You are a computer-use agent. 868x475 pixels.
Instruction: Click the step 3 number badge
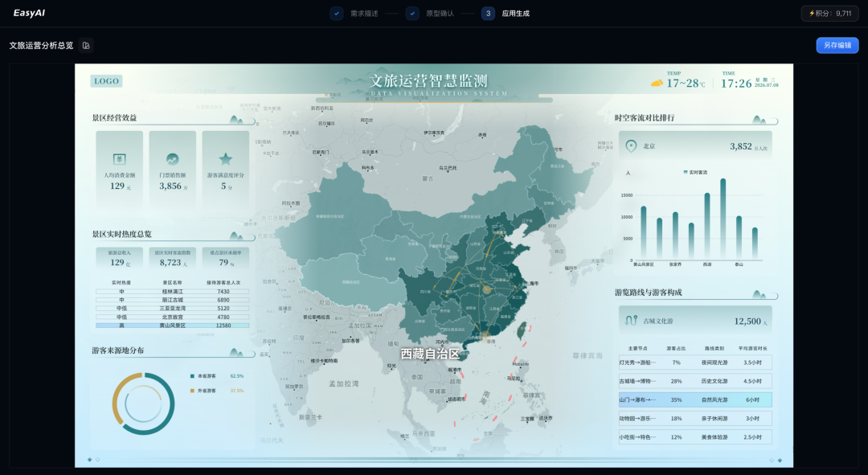click(x=488, y=14)
